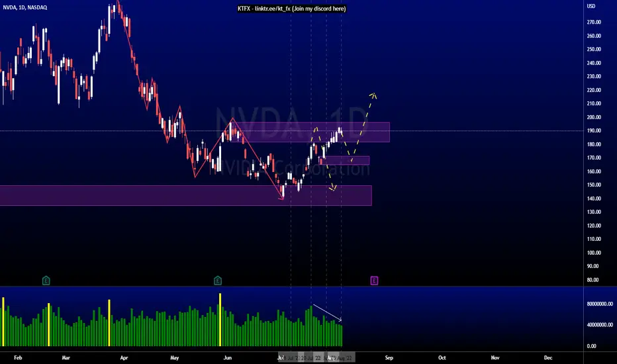
Task: Click the 170.00 price axis label
Action: click(594, 158)
